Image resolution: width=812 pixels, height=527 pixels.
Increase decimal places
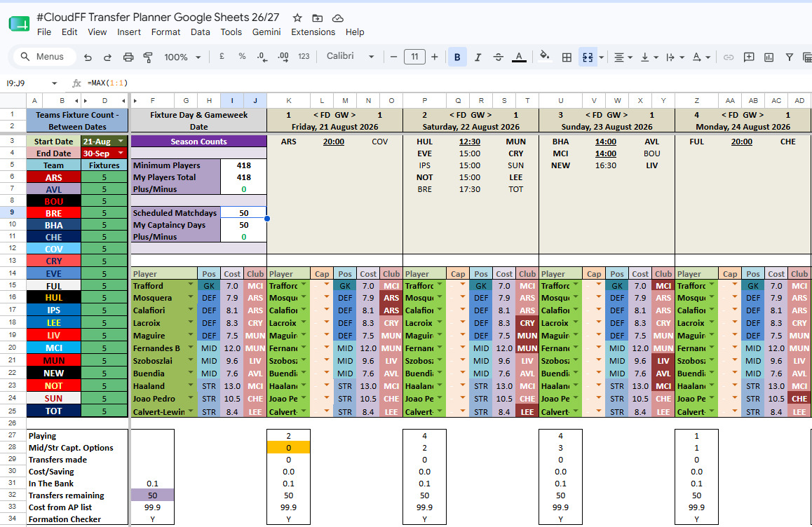[283, 57]
